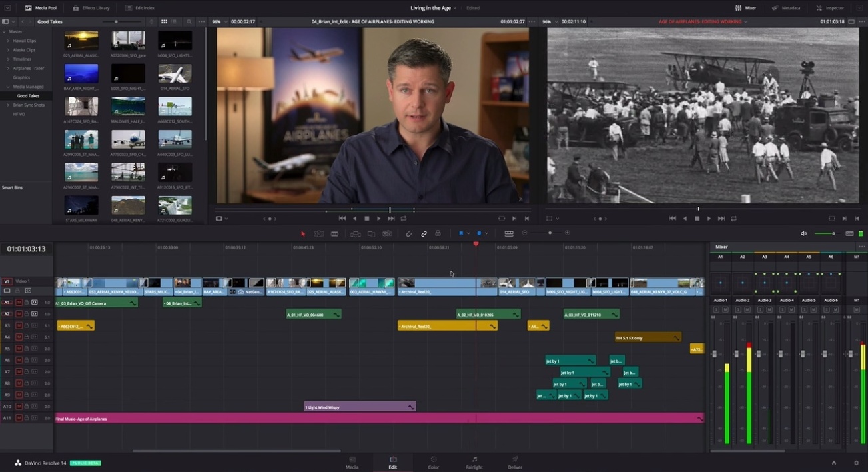Toggle speaker mute icon above mixer
Viewport: 868px width, 472px height.
803,233
